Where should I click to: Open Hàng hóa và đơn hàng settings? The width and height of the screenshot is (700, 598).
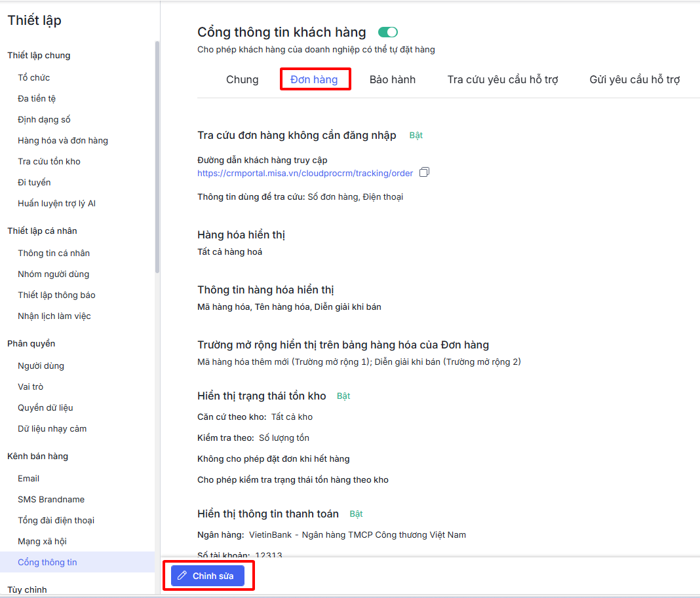63,141
